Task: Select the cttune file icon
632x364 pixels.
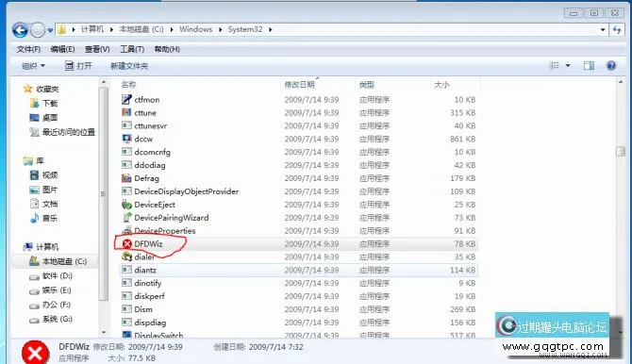Action: [x=126, y=112]
